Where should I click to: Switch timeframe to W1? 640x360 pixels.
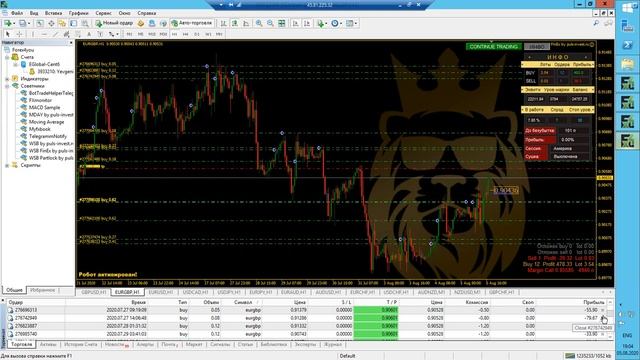[208, 34]
